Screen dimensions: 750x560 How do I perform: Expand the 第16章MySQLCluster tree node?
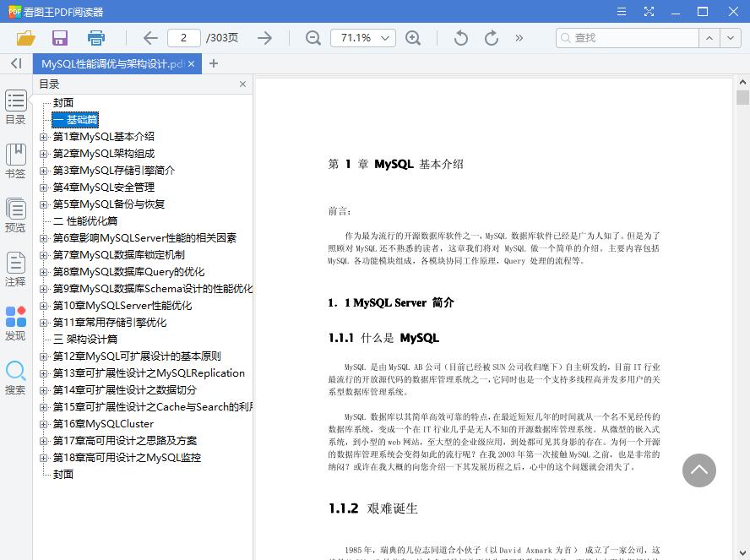[x=44, y=424]
